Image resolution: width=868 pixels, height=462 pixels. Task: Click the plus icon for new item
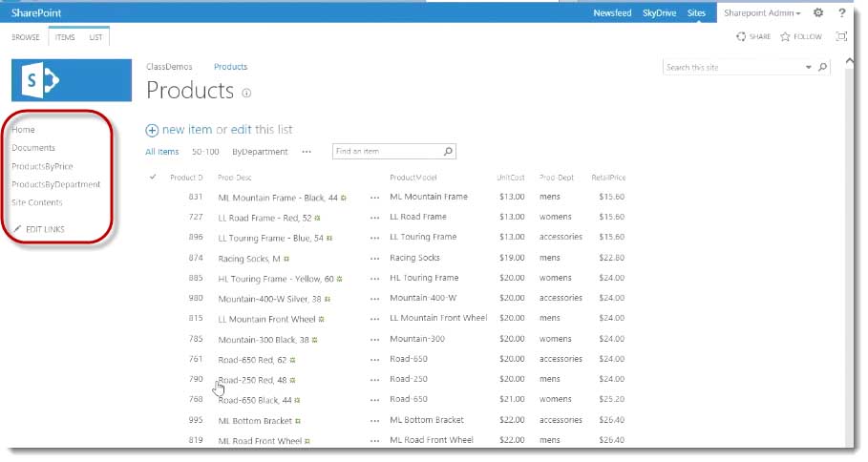tap(152, 130)
